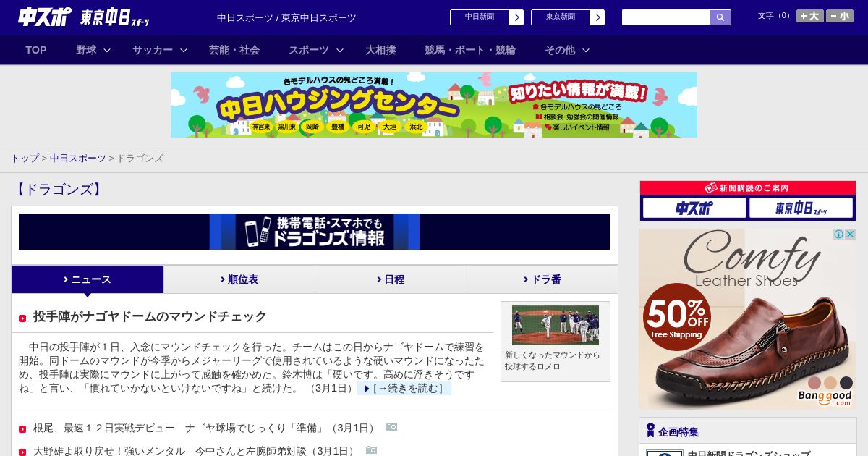
Task: Click the ad info (i) icon
Action: (839, 234)
